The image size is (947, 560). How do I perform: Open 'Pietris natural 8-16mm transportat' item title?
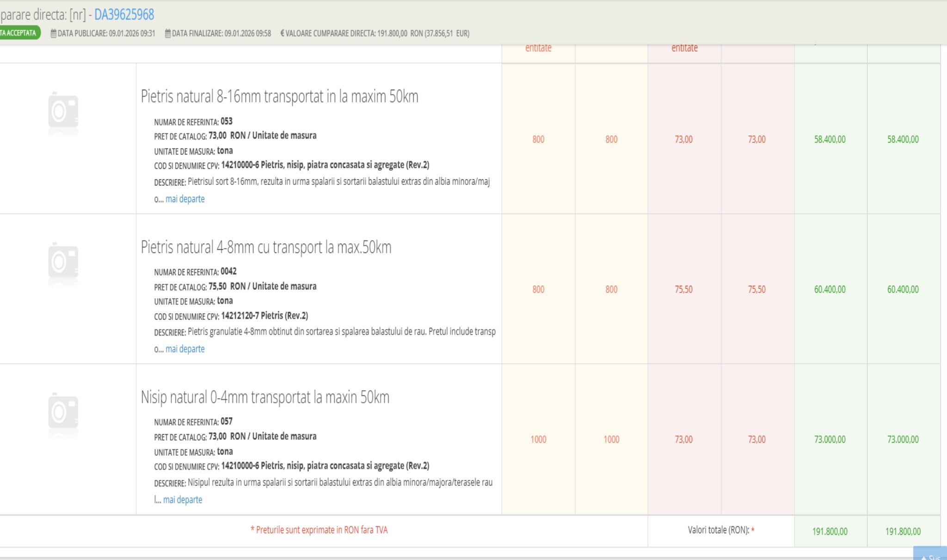279,97
